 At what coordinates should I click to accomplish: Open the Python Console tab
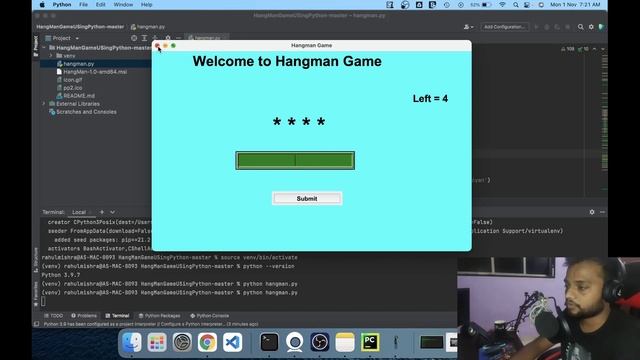tap(209, 316)
